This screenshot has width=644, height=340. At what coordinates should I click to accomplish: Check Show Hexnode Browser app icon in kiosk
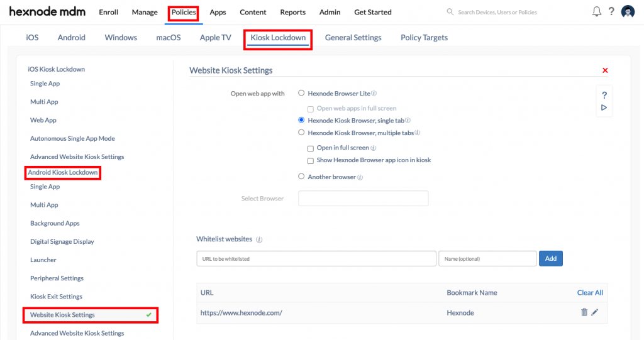[x=311, y=160]
